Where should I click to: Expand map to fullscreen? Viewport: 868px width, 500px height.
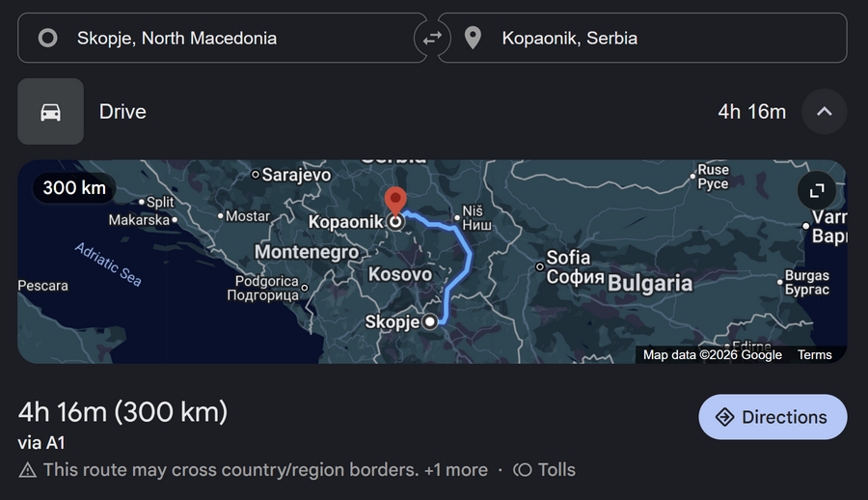tap(816, 190)
